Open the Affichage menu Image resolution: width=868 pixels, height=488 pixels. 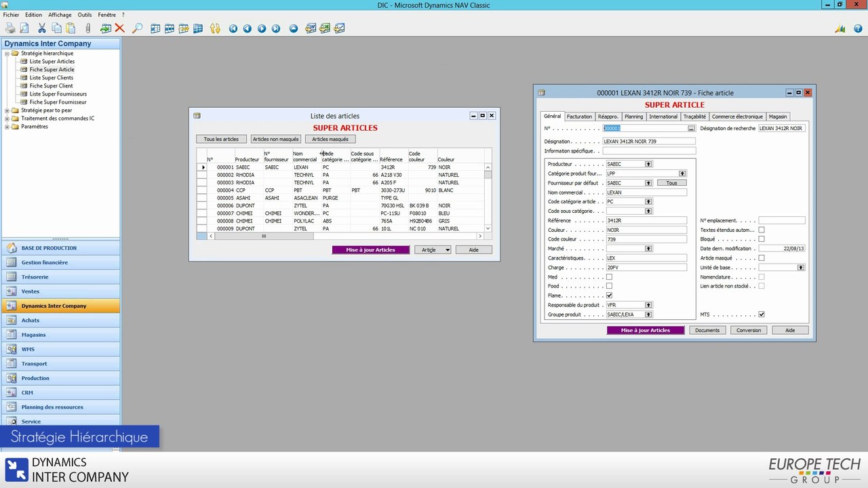(x=60, y=14)
